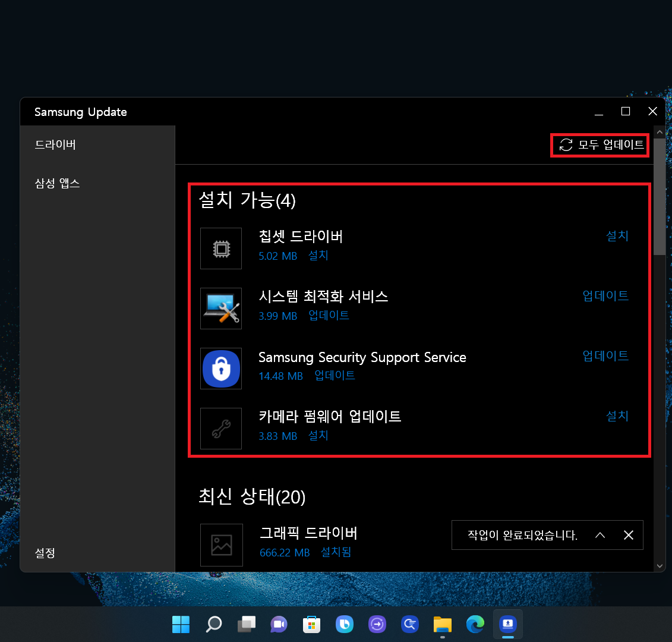Click 업데이트 status under 시스템 최적화 서비스
The height and width of the screenshot is (642, 672).
click(329, 316)
